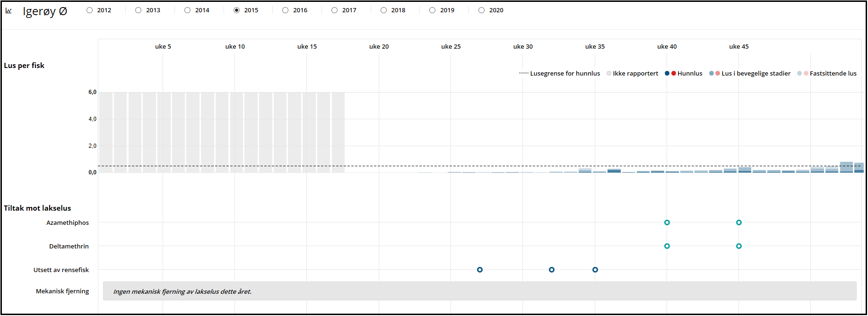Switch the chart to 2019
This screenshot has width=868, height=316.
(433, 10)
